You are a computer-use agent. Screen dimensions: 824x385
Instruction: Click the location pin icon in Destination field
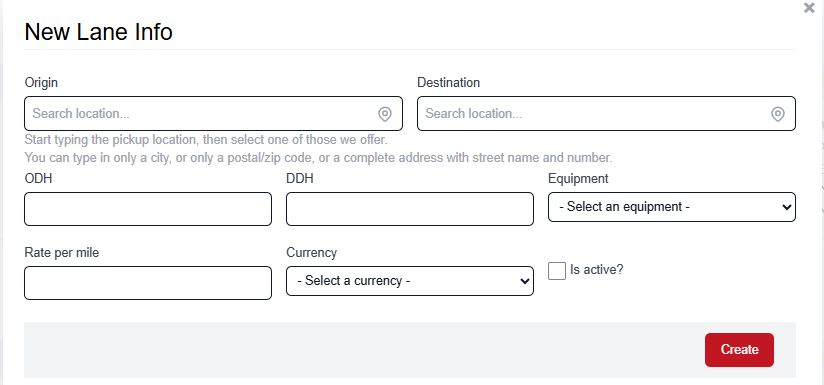777,113
